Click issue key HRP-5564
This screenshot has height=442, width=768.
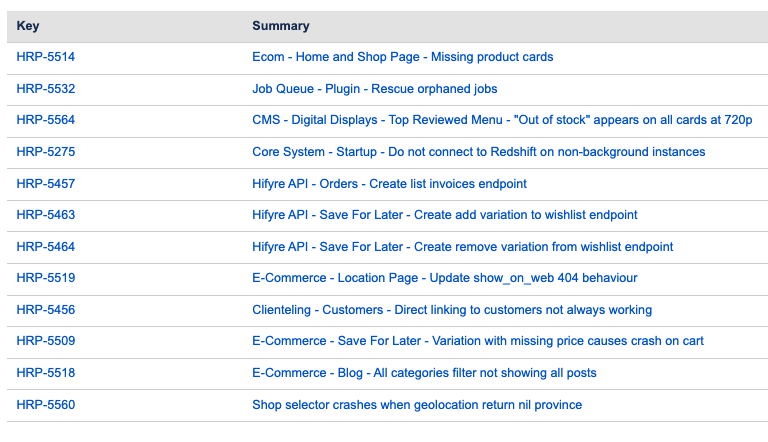click(45, 120)
